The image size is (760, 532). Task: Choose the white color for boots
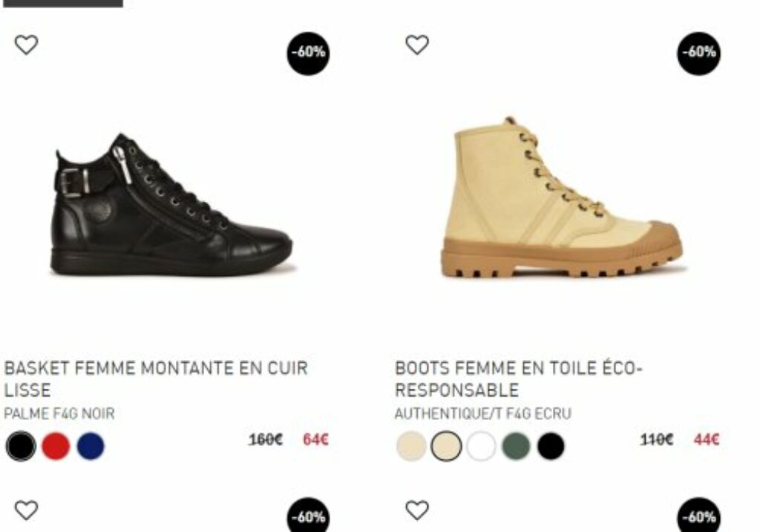(x=481, y=446)
